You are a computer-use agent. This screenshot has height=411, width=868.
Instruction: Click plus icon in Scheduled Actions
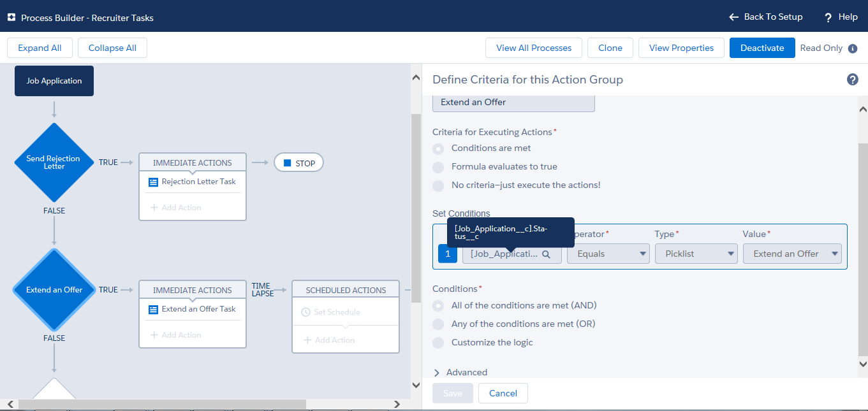(x=307, y=340)
